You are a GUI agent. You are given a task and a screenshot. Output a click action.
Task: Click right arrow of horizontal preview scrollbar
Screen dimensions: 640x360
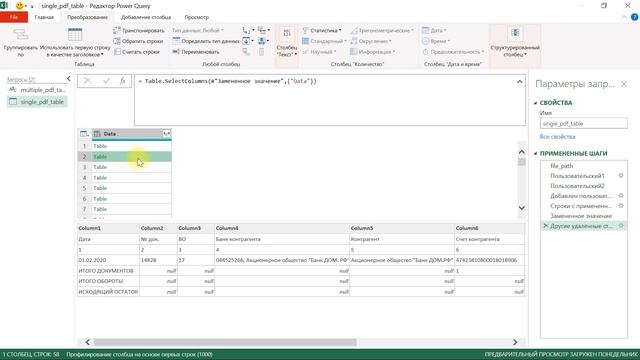pos(515,342)
